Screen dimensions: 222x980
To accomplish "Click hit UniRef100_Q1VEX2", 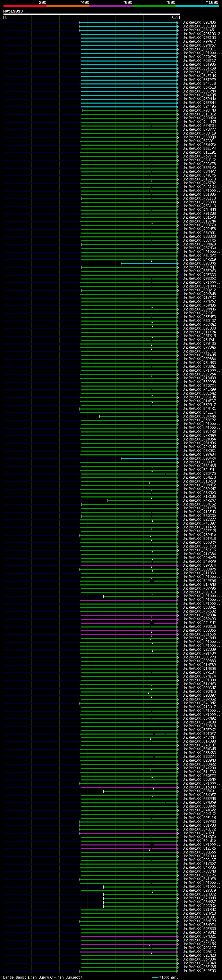I will [199, 298].
